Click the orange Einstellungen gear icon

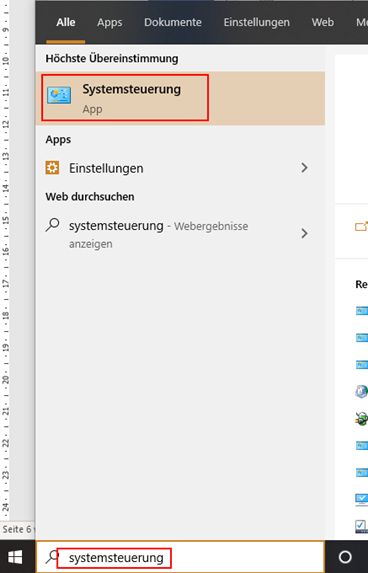pyautogui.click(x=52, y=168)
